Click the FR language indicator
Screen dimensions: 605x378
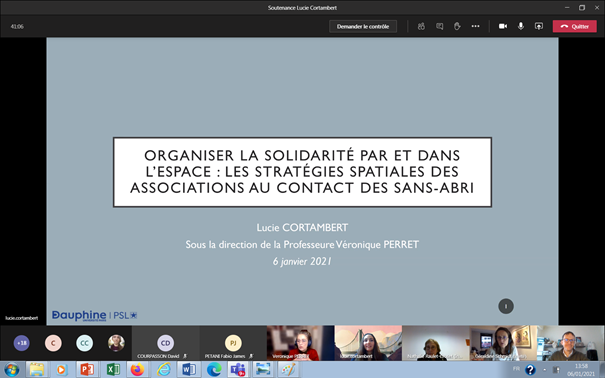516,369
